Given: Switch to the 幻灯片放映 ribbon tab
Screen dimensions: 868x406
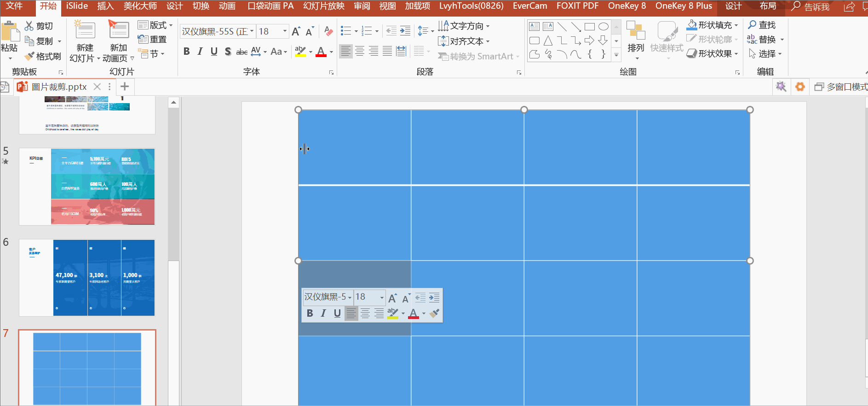Looking at the screenshot, I should pos(323,6).
